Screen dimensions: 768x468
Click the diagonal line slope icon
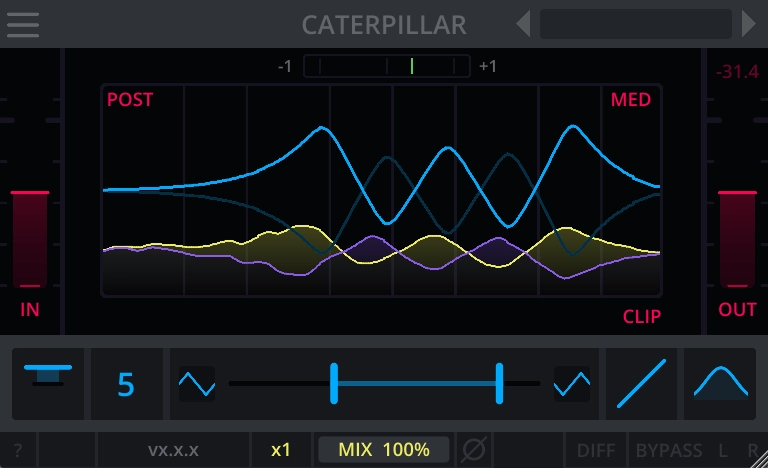point(642,384)
